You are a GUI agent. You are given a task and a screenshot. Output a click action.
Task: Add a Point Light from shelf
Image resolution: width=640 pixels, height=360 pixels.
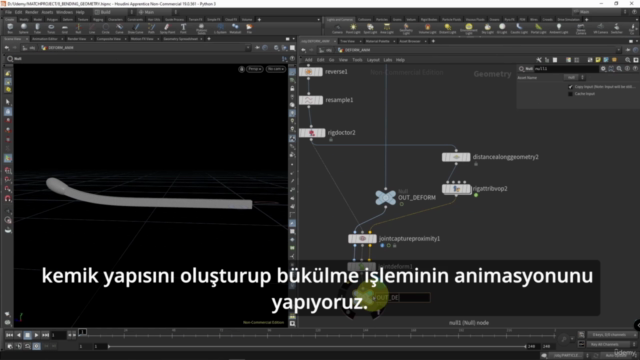coord(353,29)
